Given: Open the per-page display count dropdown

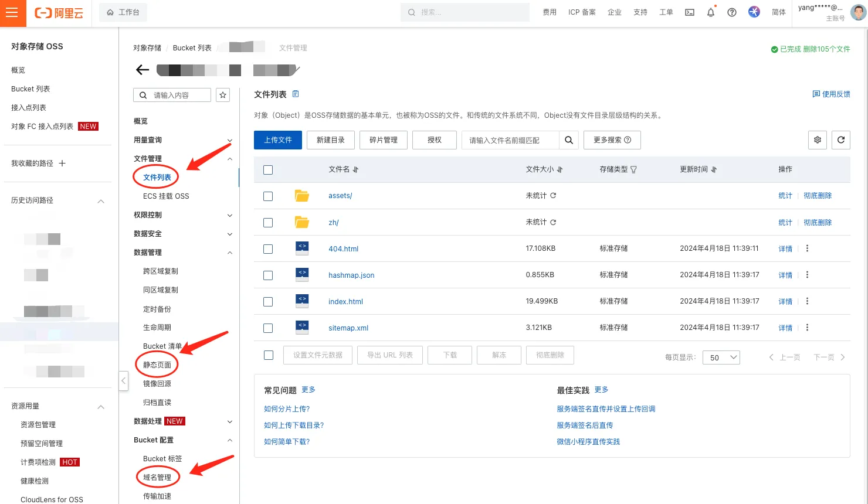Looking at the screenshot, I should [x=721, y=357].
